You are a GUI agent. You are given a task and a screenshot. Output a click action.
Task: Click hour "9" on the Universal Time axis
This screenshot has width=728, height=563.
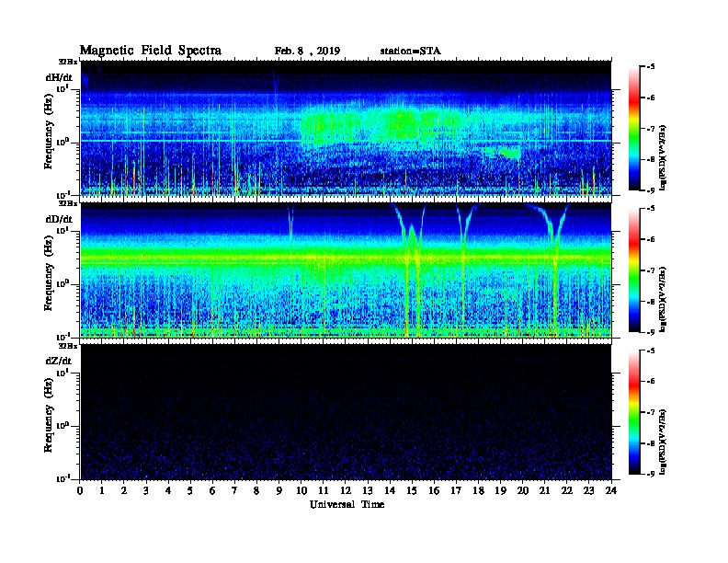point(279,491)
